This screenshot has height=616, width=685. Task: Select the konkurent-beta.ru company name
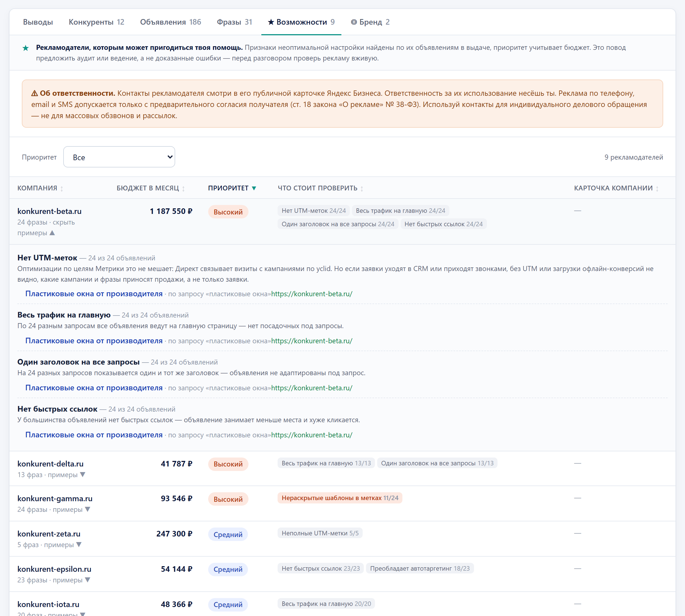click(49, 211)
